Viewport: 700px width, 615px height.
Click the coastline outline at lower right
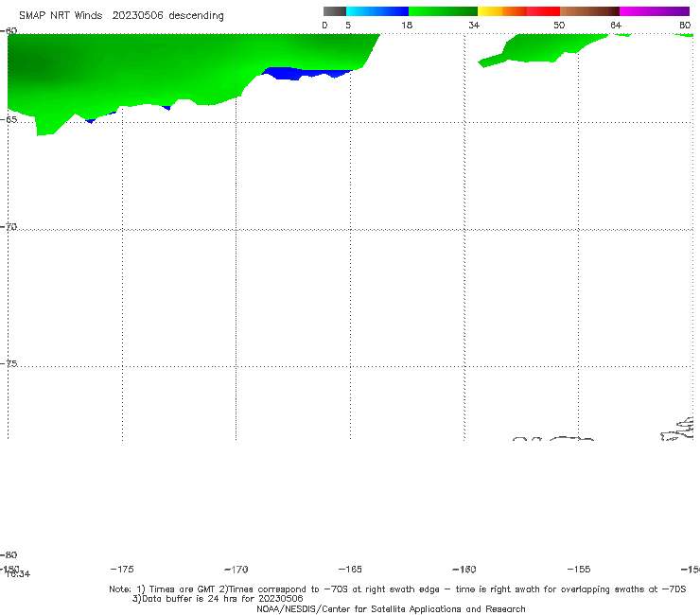677,430
